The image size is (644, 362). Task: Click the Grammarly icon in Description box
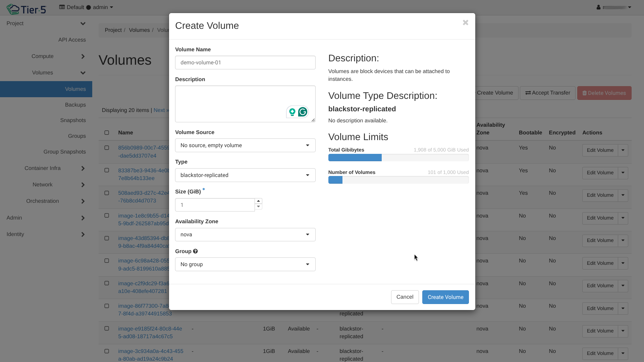click(x=303, y=112)
